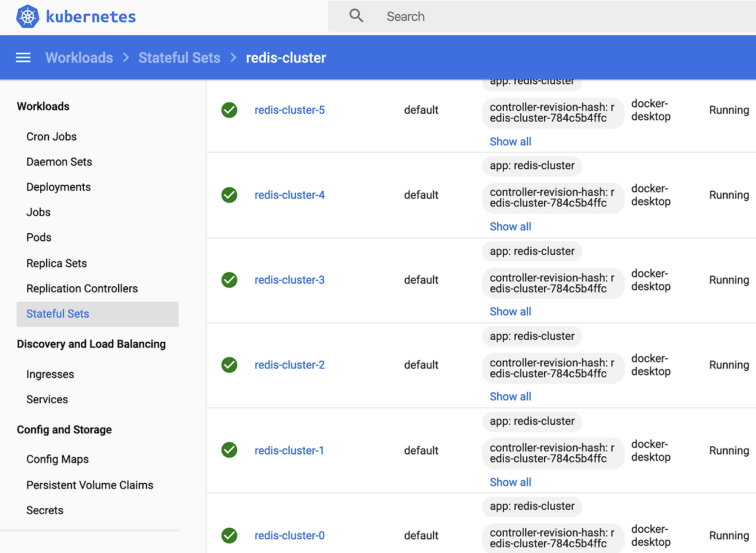
Task: Click green status check for redis-cluster-4
Action: (x=229, y=195)
